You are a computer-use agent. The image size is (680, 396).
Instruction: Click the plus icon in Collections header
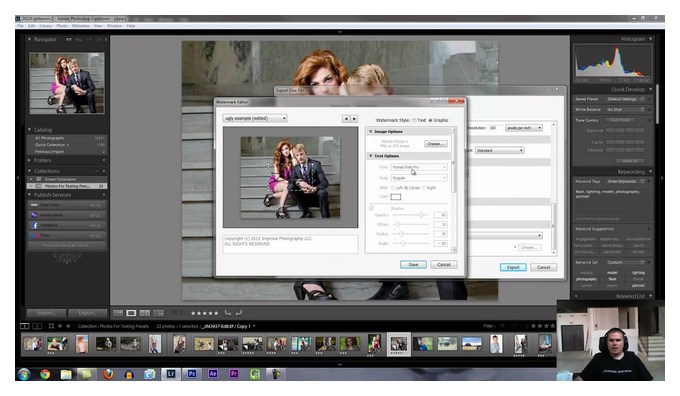click(104, 171)
